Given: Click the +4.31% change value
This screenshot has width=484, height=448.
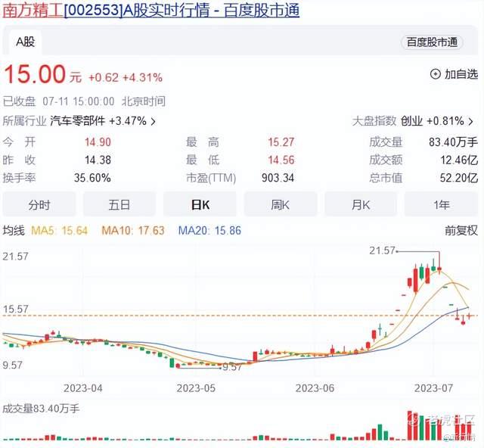Looking at the screenshot, I should [x=142, y=77].
